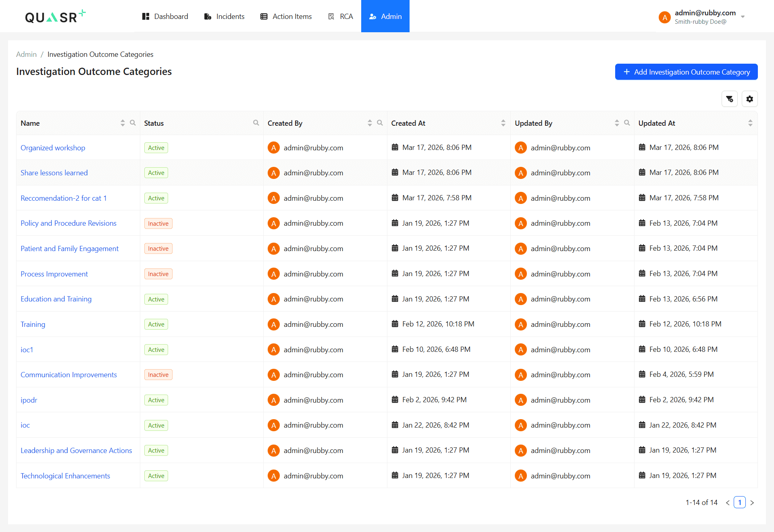Select page 1 in the paginator
This screenshot has width=774, height=532.
pos(740,503)
